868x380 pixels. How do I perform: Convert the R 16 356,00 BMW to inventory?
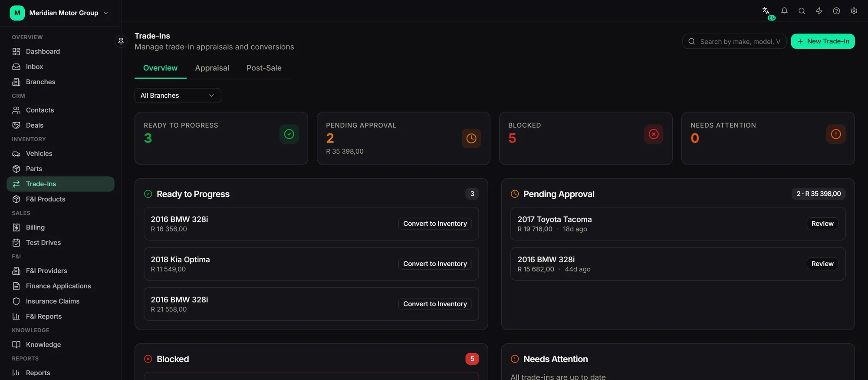point(435,224)
